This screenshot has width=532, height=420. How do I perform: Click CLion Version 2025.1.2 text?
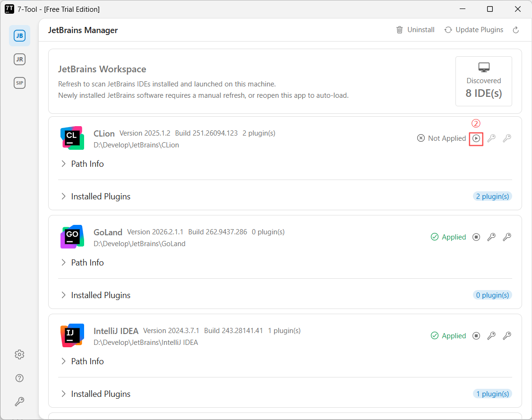145,133
